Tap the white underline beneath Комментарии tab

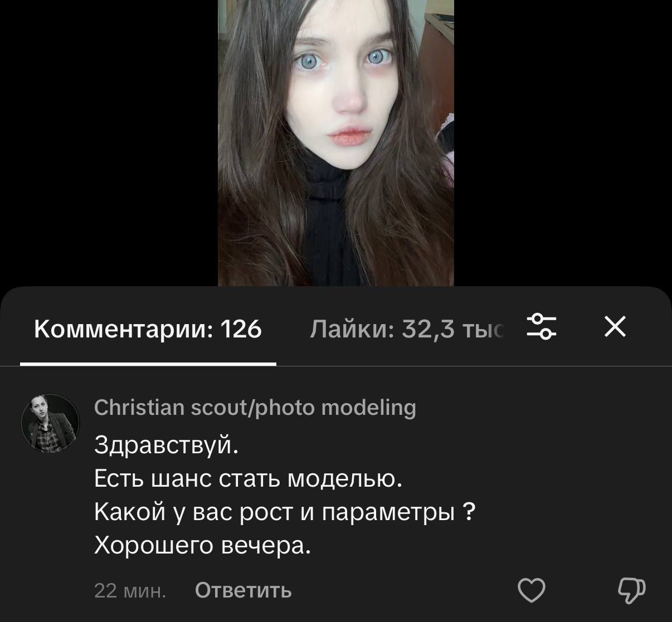tap(148, 364)
